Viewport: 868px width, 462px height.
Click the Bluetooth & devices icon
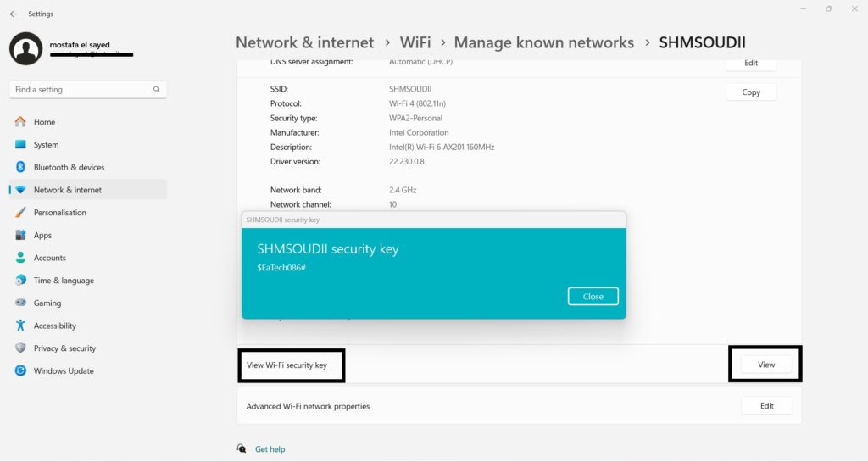coord(20,167)
